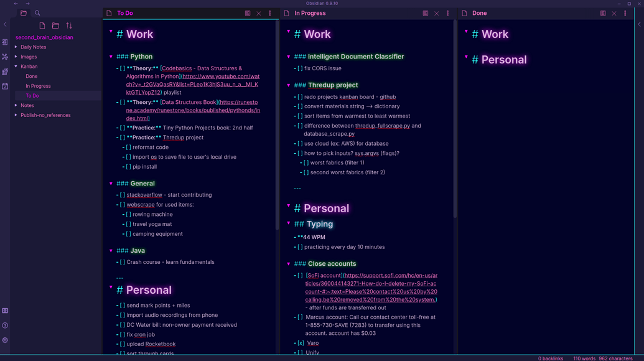
Task: Open the search pane with the magnifier icon
Action: tap(37, 12)
